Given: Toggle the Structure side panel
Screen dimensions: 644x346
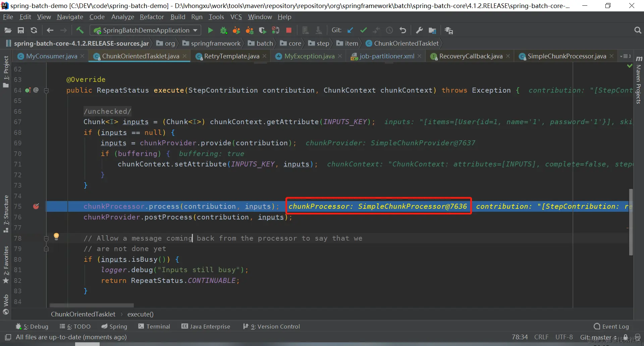Looking at the screenshot, I should [6, 214].
